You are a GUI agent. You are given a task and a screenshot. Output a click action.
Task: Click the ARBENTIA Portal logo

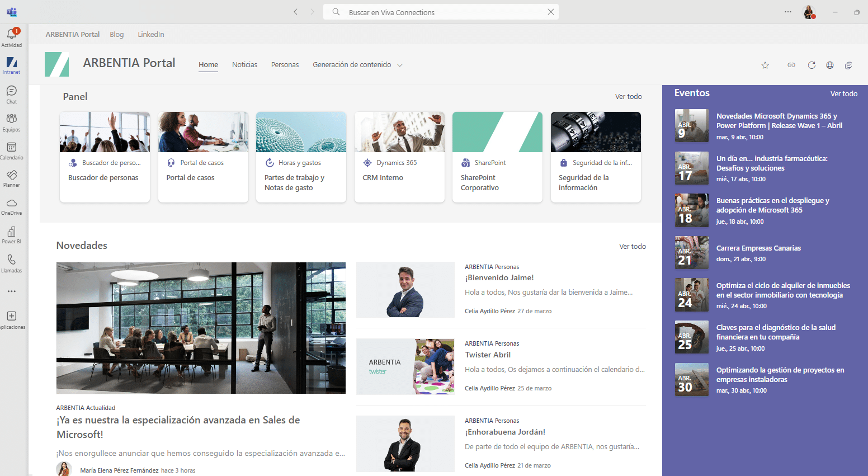56,64
